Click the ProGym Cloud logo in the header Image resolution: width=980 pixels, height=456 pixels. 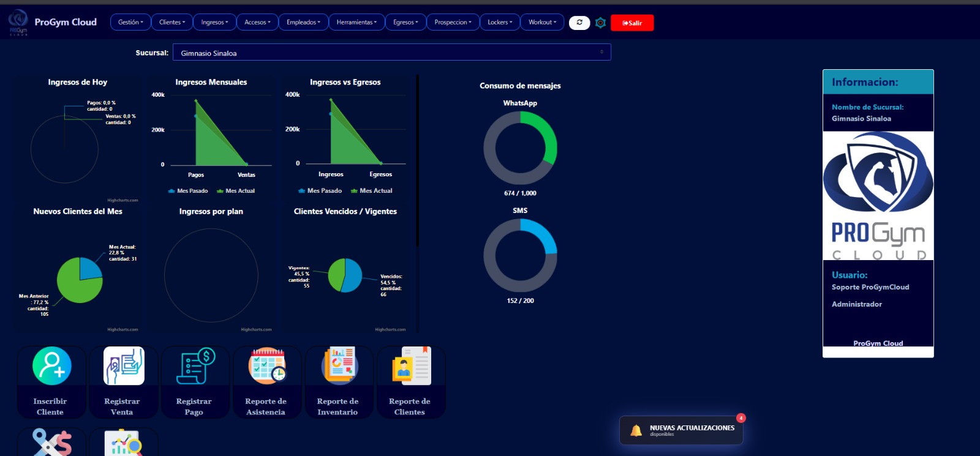pyautogui.click(x=18, y=22)
